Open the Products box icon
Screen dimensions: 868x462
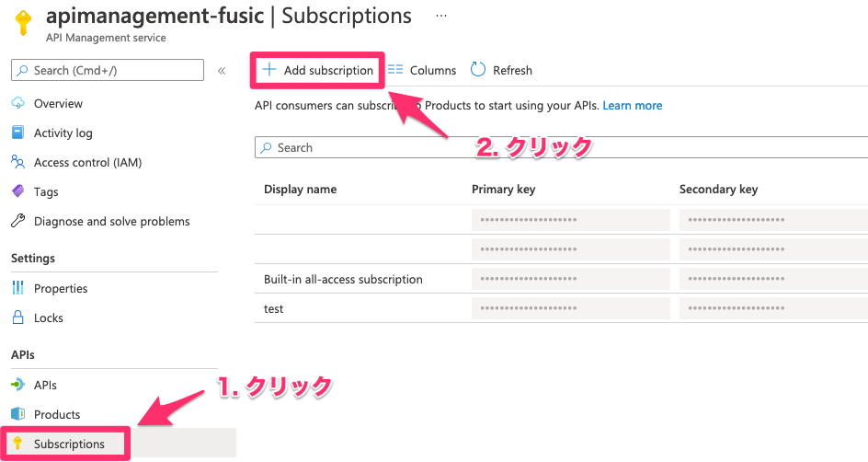17,414
